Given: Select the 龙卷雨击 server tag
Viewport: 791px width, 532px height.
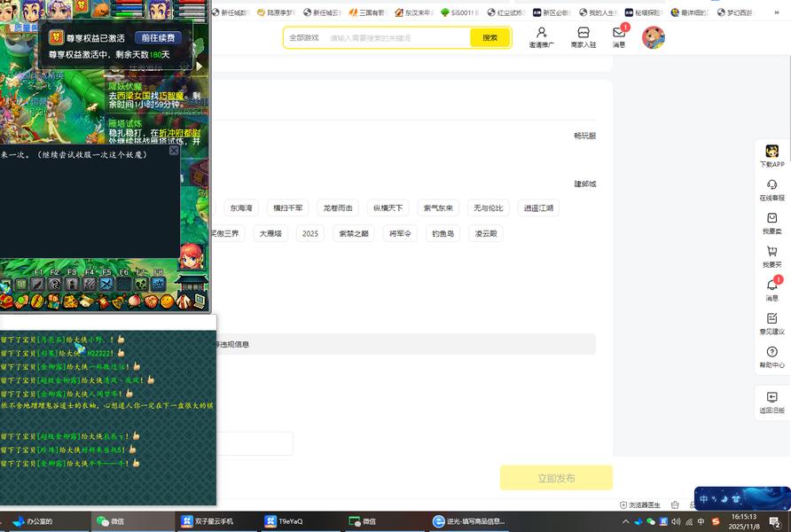Looking at the screenshot, I should click(x=338, y=207).
